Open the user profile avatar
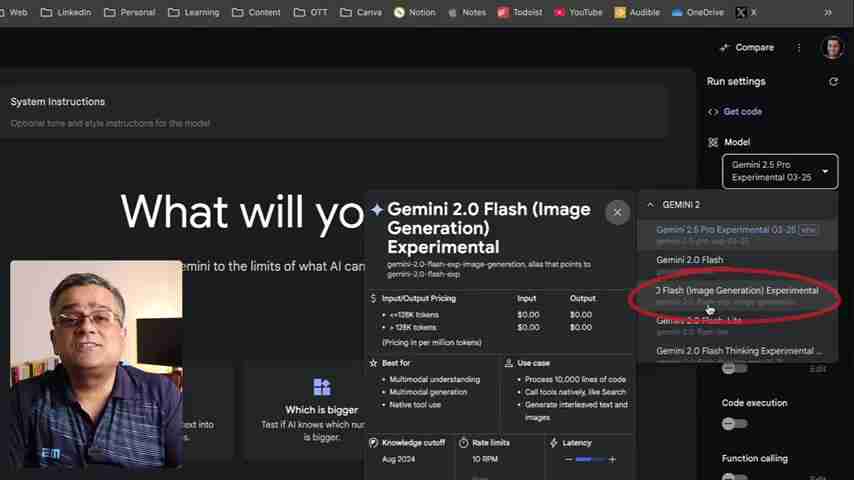Image resolution: width=854 pixels, height=480 pixels. pyautogui.click(x=833, y=47)
